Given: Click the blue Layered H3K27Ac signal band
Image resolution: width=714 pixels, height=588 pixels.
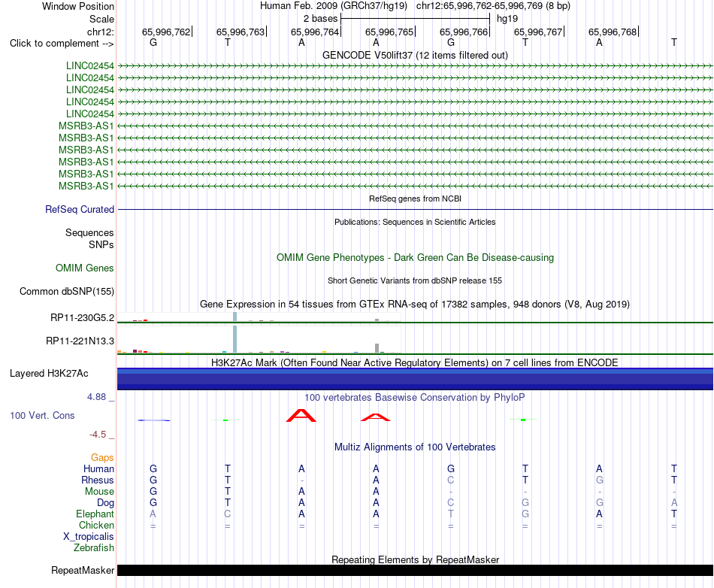Looking at the screenshot, I should click(415, 379).
